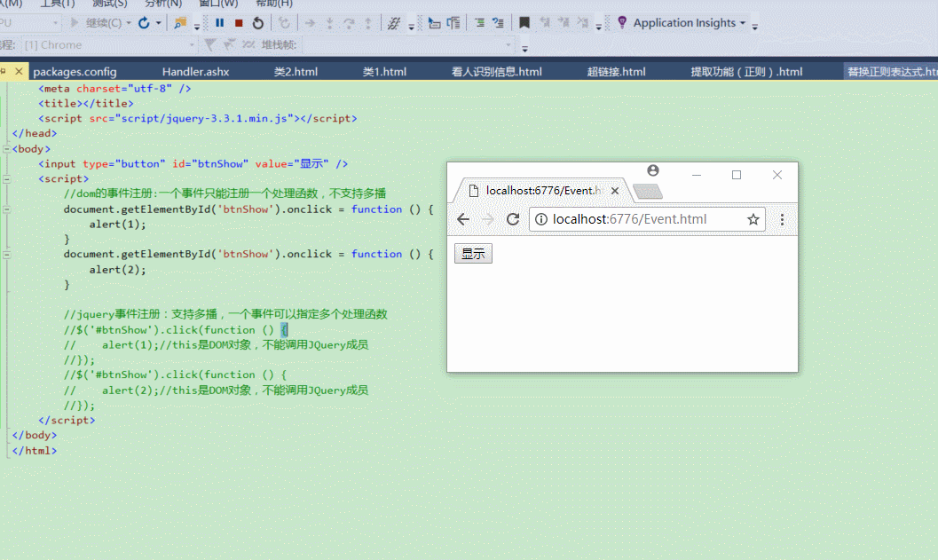
Task: Restart debugging with the circular arrow icon
Action: (x=258, y=23)
